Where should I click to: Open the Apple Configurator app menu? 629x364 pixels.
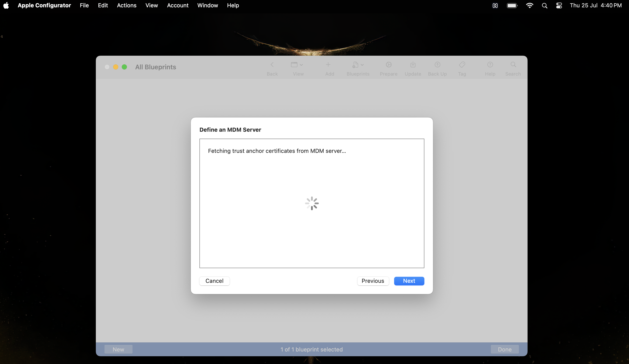pyautogui.click(x=44, y=5)
